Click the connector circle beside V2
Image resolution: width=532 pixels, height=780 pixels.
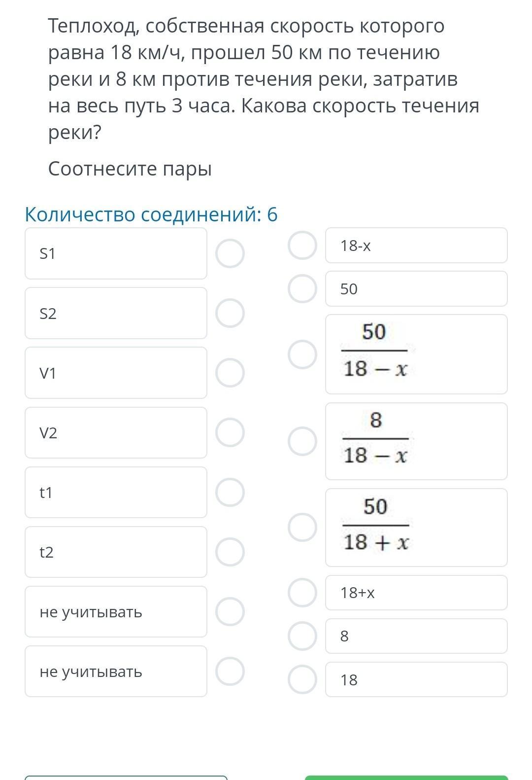pyautogui.click(x=230, y=432)
